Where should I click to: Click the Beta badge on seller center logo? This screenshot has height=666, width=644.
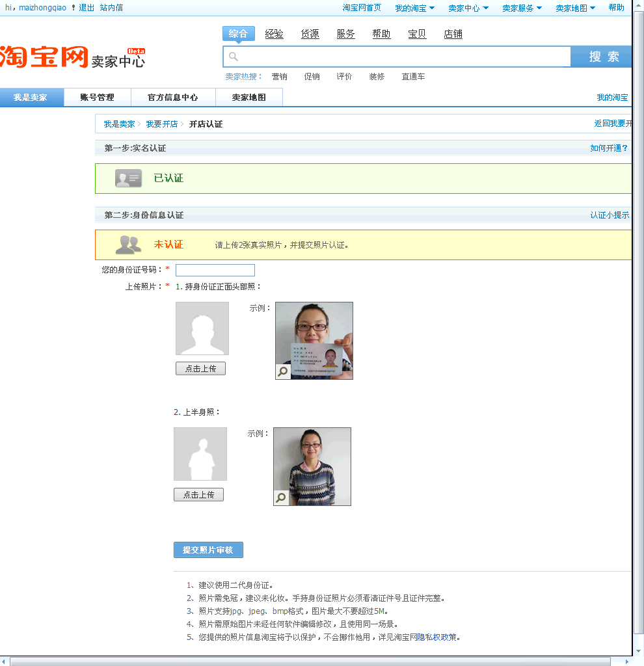[x=136, y=51]
